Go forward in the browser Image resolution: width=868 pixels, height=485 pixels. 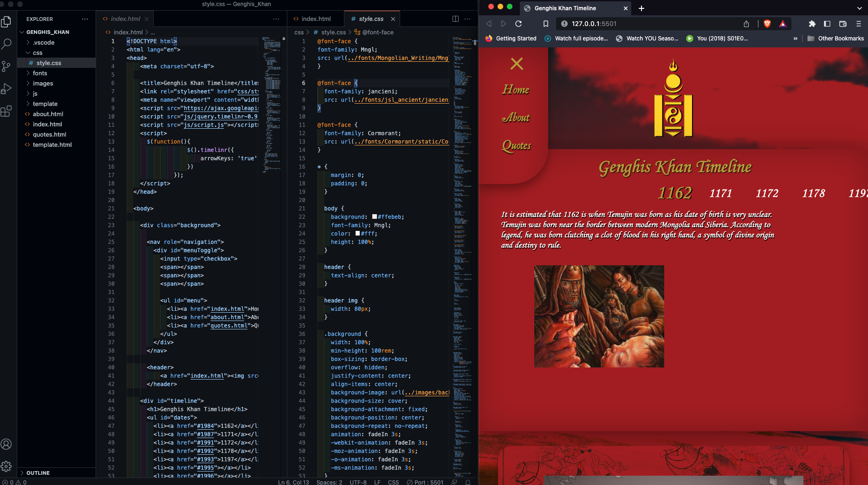click(504, 24)
